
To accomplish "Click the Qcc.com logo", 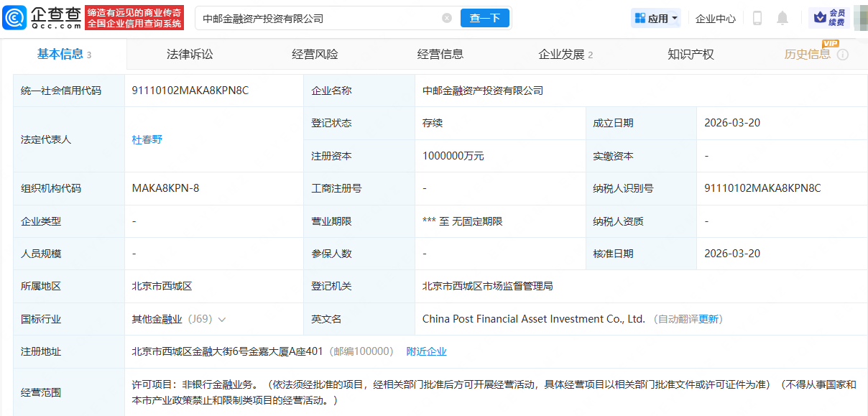I will [x=42, y=18].
